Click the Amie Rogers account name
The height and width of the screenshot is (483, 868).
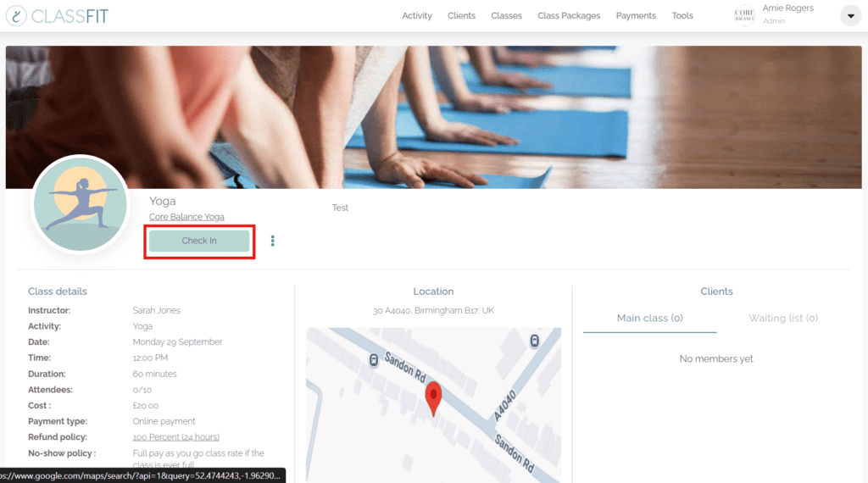coord(787,8)
